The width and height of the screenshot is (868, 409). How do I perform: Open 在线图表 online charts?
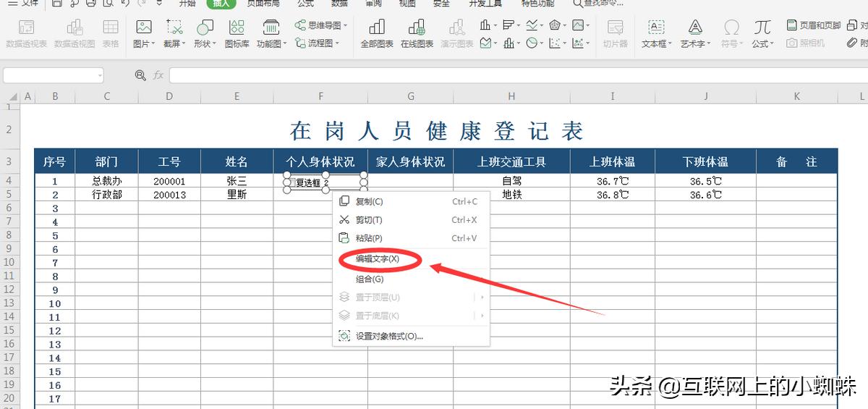[x=417, y=33]
